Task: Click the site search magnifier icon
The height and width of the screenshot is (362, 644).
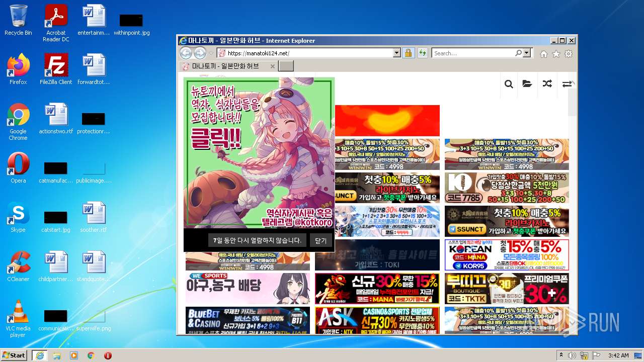Action: 509,84
